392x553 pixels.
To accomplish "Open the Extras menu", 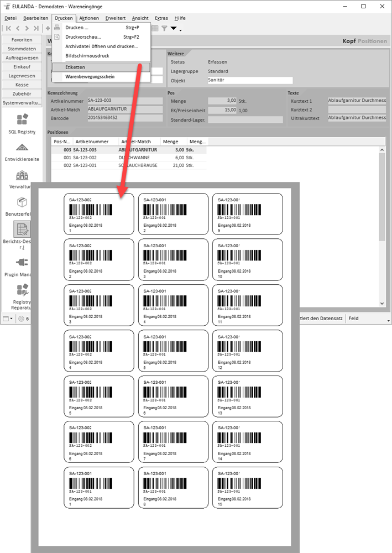I will 161,18.
